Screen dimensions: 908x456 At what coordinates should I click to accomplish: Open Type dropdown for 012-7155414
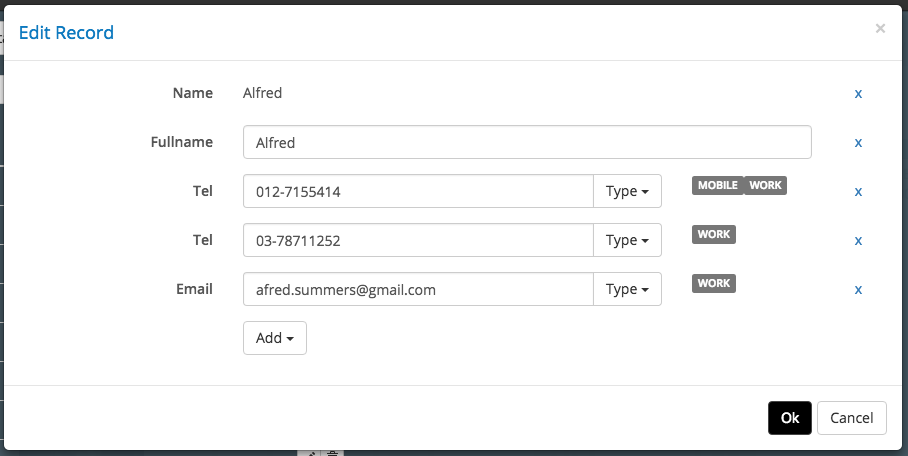[x=627, y=191]
